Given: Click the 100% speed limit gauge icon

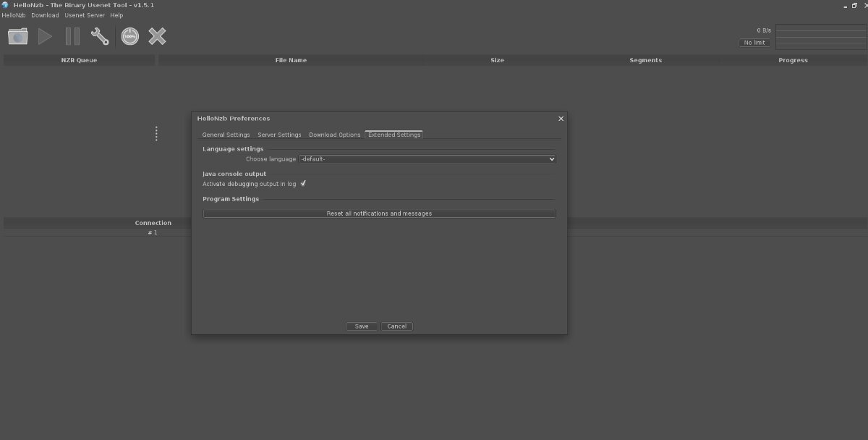Looking at the screenshot, I should 130,36.
